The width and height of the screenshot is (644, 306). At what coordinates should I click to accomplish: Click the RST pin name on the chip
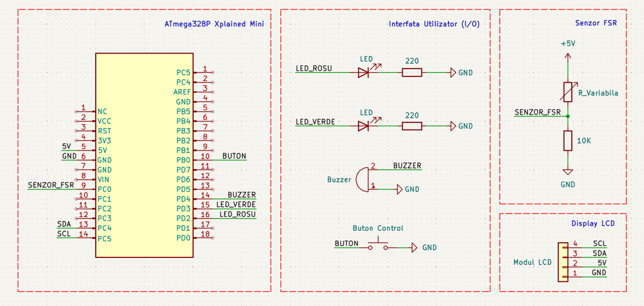click(x=104, y=131)
